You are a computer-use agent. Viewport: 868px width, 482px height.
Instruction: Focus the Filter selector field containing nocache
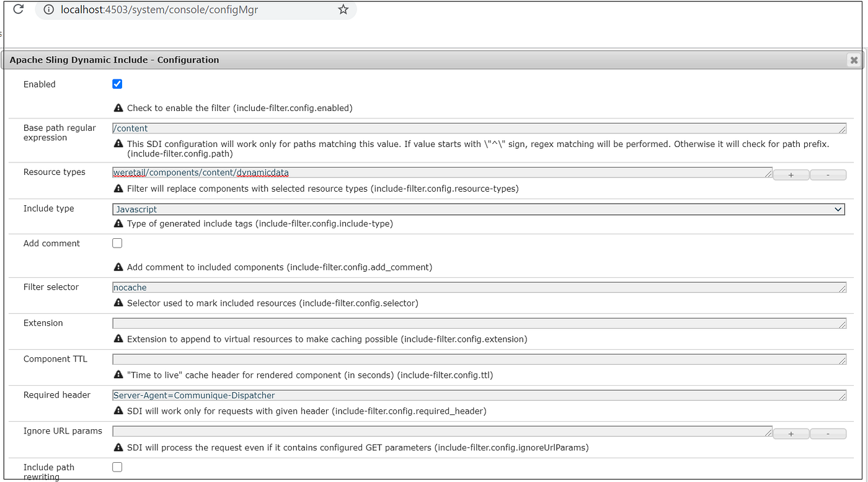479,287
